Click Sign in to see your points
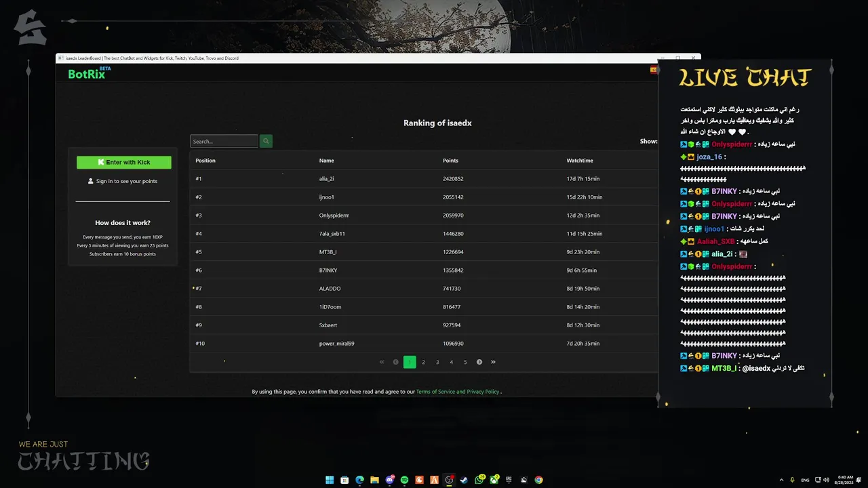Viewport: 868px width, 488px height. pos(123,181)
